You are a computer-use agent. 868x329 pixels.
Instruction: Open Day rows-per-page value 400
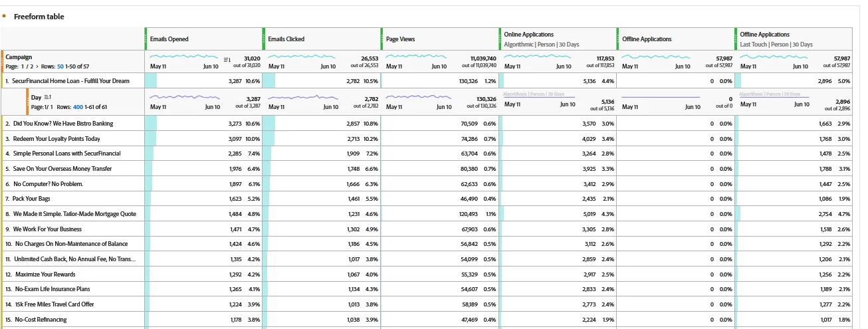(x=78, y=106)
